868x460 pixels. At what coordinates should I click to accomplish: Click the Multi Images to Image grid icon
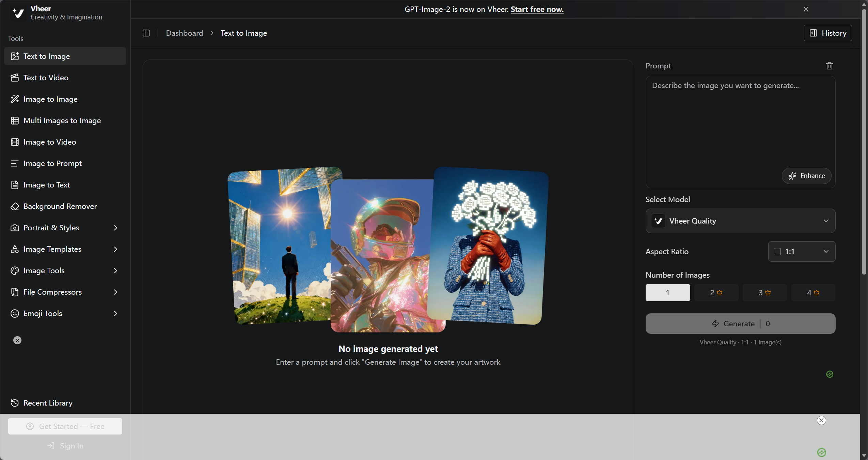[x=15, y=120]
